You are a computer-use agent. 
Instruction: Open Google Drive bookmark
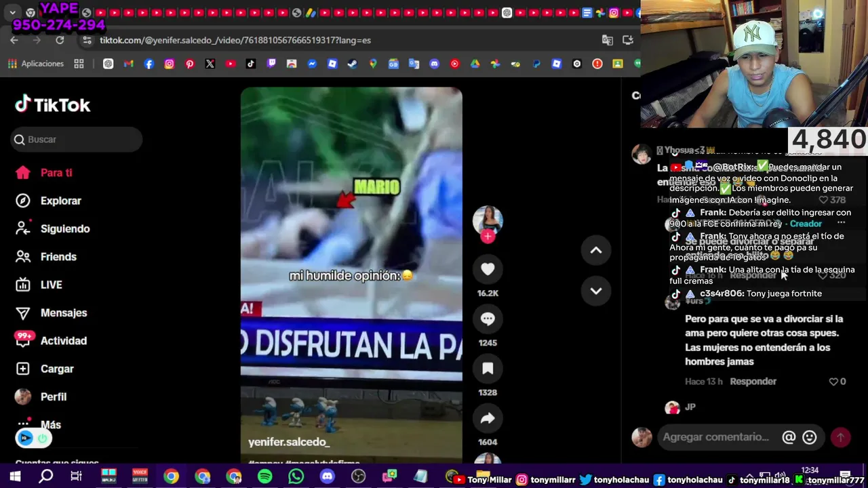(x=475, y=64)
